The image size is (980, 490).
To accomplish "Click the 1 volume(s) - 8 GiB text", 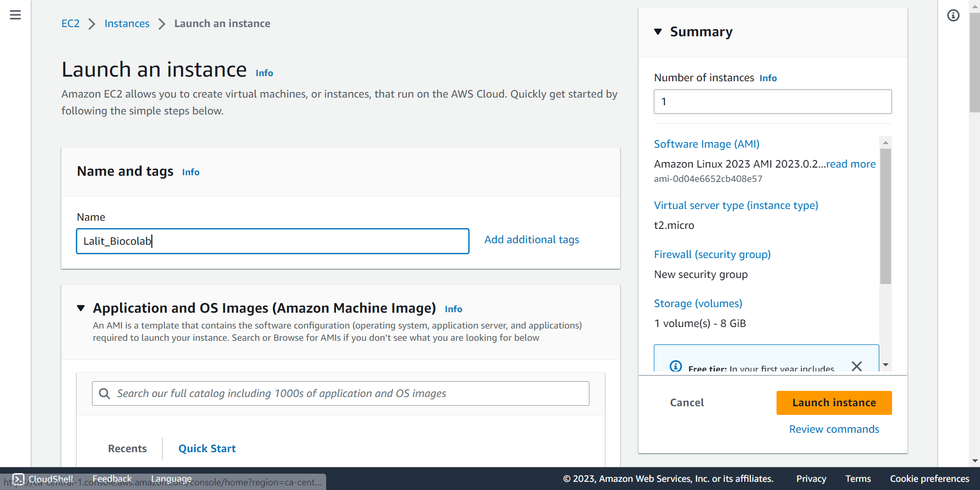I will click(x=700, y=323).
